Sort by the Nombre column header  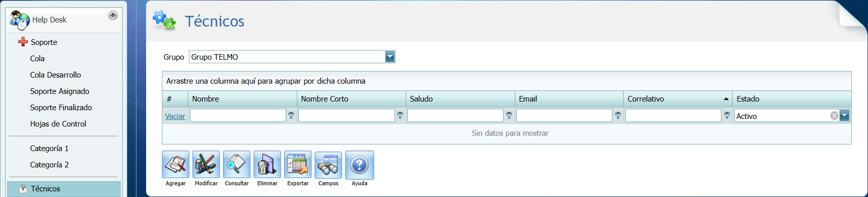242,99
